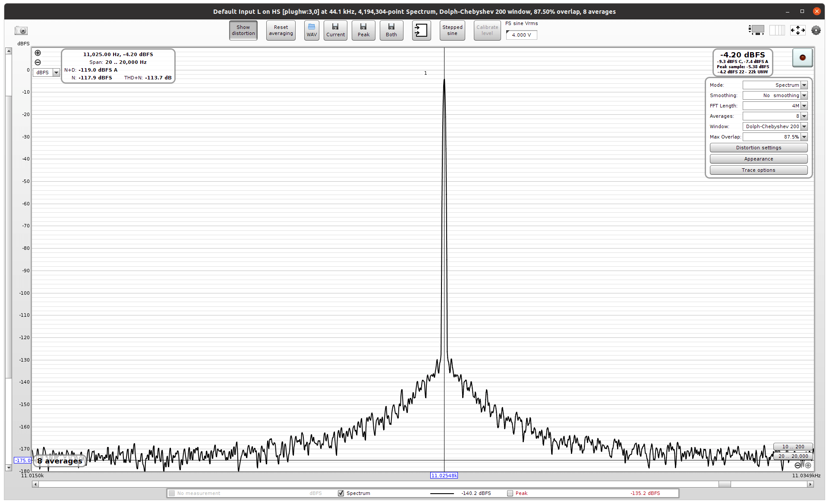Click the THD+N: -113.7 dB readout

click(x=148, y=78)
